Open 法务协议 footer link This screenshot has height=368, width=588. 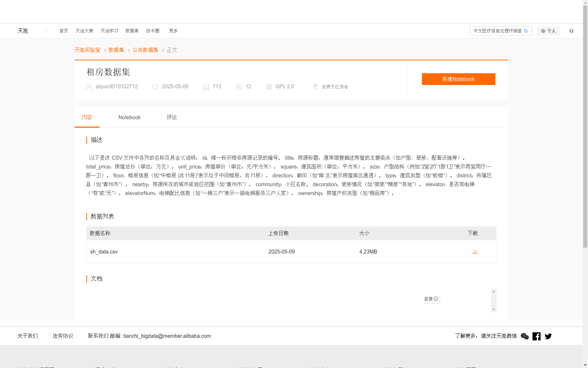coord(63,336)
